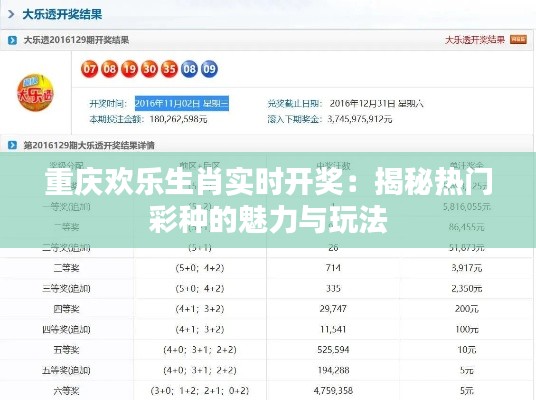Click the 滚入下期奖金 label

click(294, 119)
